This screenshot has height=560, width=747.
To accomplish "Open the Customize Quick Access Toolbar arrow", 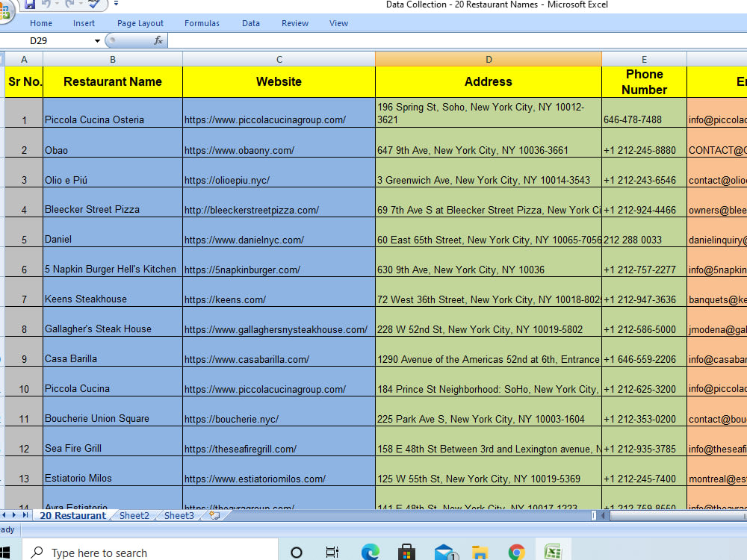I will (116, 3).
